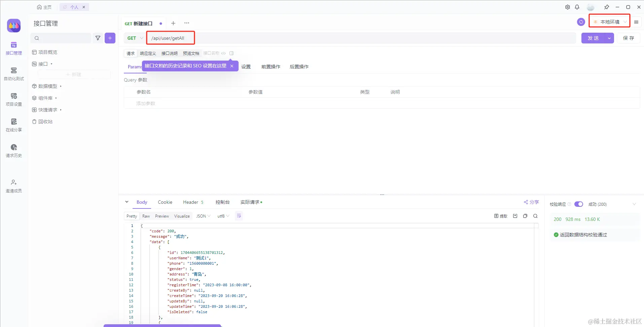Select the Raw view mode
The image size is (644, 327).
pos(146,216)
